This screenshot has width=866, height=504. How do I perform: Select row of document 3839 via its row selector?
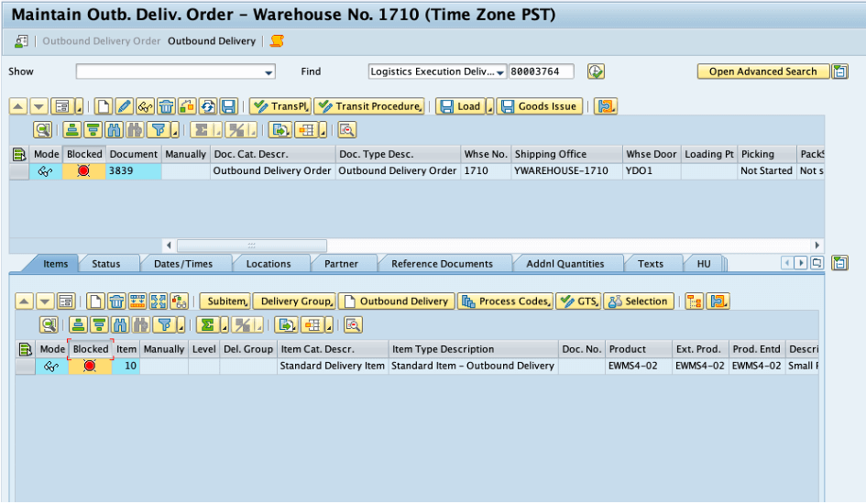[19, 171]
